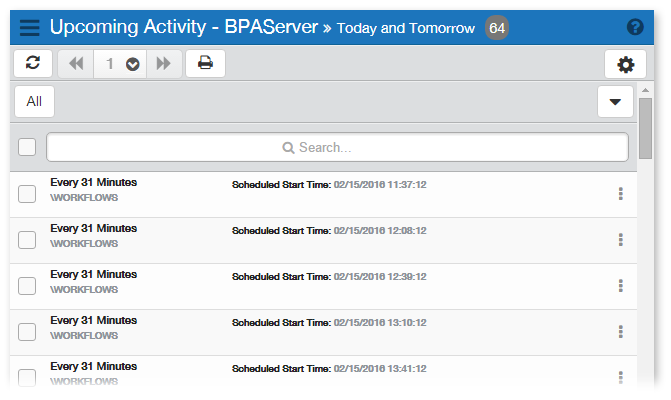Viewport: 671px width, 400px height.
Task: Open the settings gear
Action: (x=626, y=64)
